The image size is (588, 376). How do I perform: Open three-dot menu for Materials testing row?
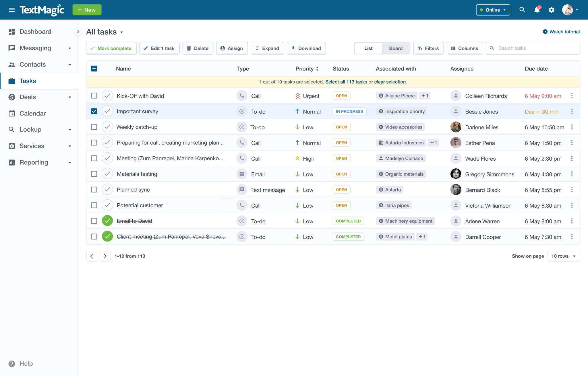click(x=572, y=174)
